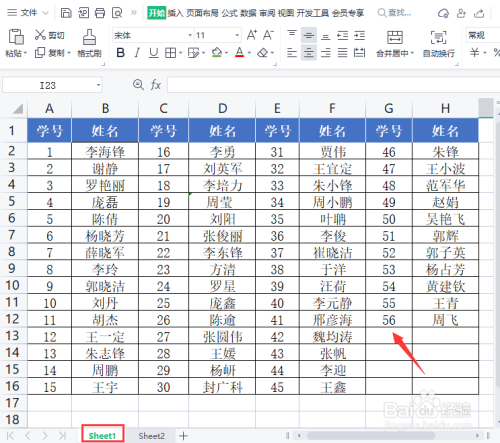This screenshot has width=500, height=443.
Task: Click the collaboration user icon
Action: (461, 13)
